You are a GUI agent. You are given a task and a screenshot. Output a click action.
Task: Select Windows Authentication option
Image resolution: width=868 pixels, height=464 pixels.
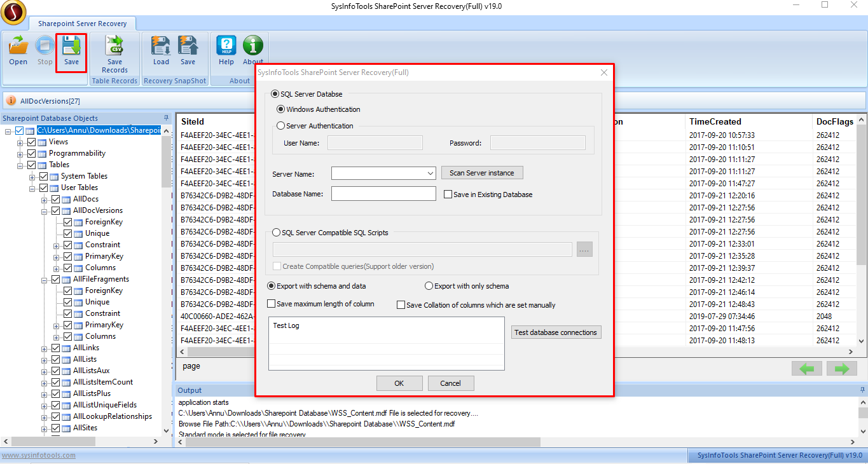280,109
